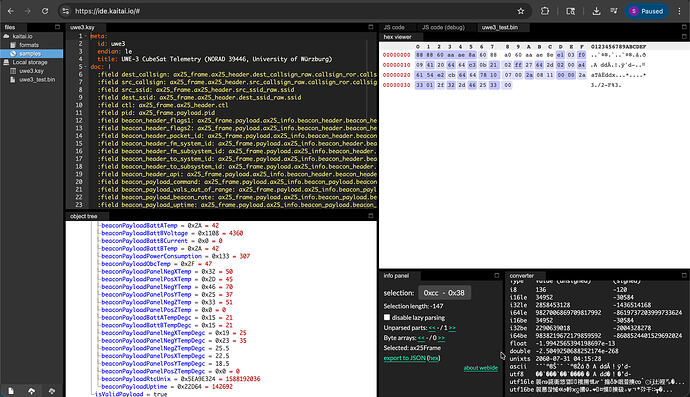Select the converter tab
Viewport: 690px width, 397px height.
pyautogui.click(x=521, y=276)
